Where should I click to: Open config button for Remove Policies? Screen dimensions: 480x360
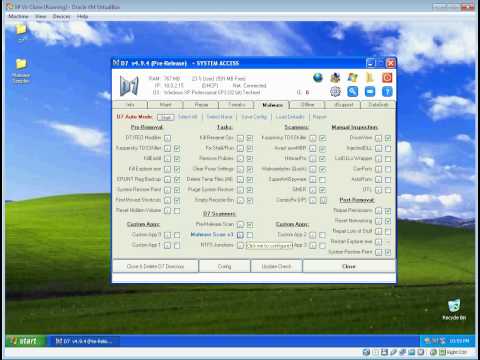pos(240,159)
